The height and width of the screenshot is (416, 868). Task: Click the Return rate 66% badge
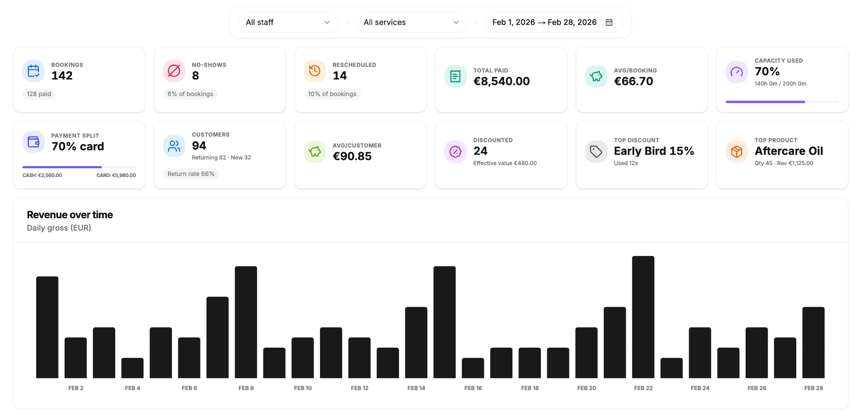[x=191, y=174]
